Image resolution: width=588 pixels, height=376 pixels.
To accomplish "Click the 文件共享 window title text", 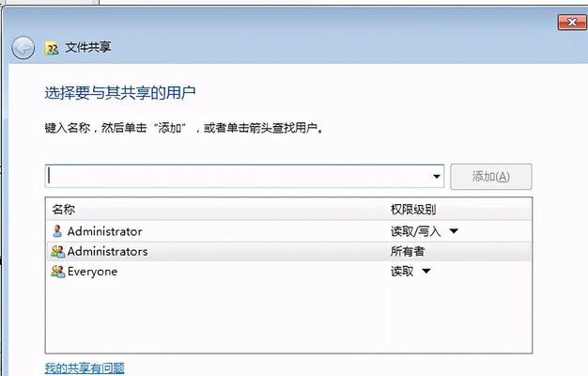I will (x=88, y=47).
